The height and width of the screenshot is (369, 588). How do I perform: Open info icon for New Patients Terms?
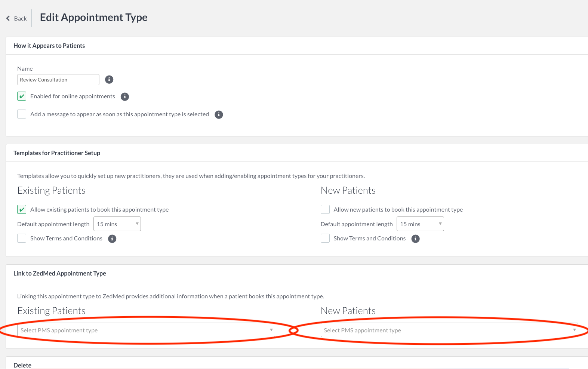(416, 239)
